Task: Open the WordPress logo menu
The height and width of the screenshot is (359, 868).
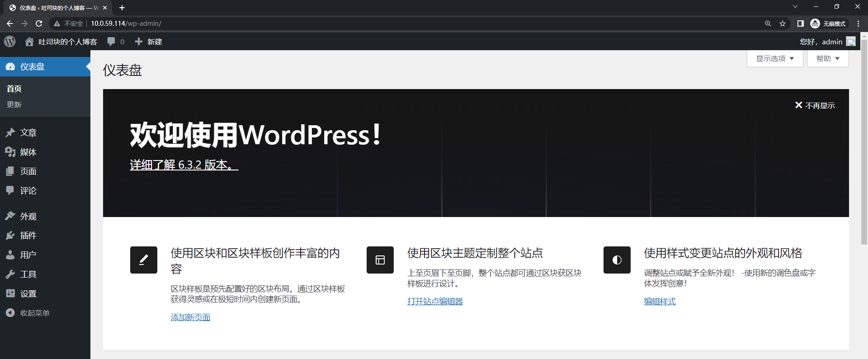Action: pos(9,42)
